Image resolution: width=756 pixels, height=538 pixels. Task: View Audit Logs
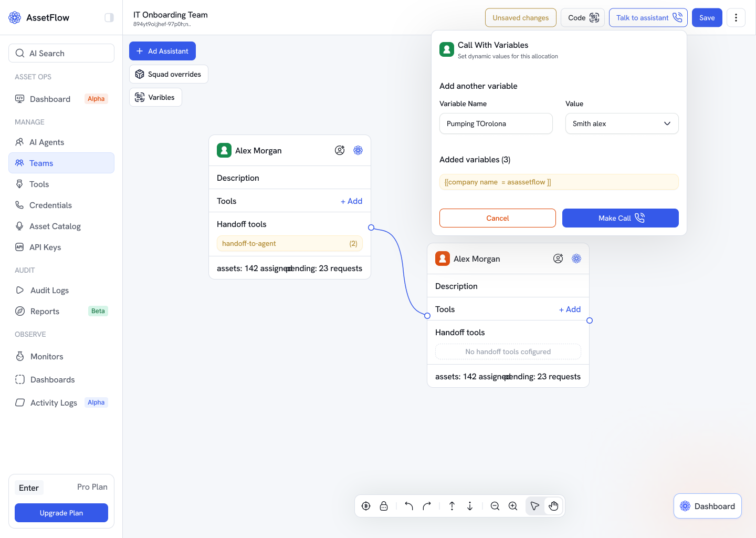(x=61, y=290)
